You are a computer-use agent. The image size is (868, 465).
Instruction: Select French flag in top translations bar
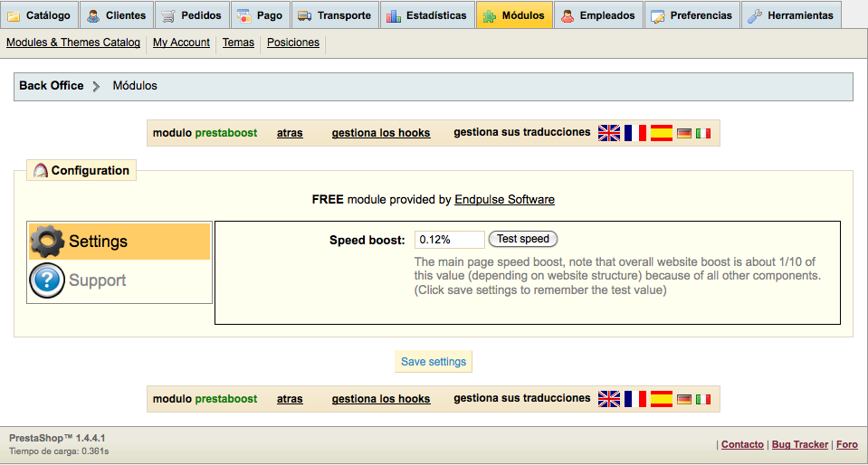pyautogui.click(x=635, y=133)
